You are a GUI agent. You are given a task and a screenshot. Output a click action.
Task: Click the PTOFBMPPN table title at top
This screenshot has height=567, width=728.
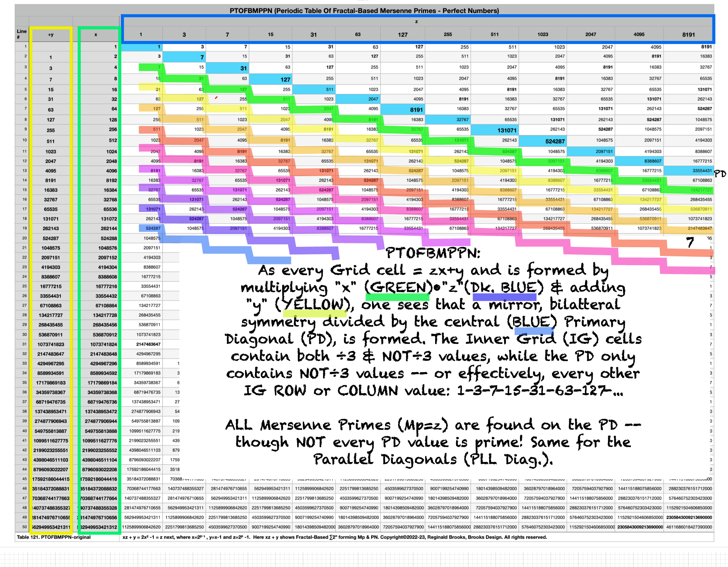[364, 11]
